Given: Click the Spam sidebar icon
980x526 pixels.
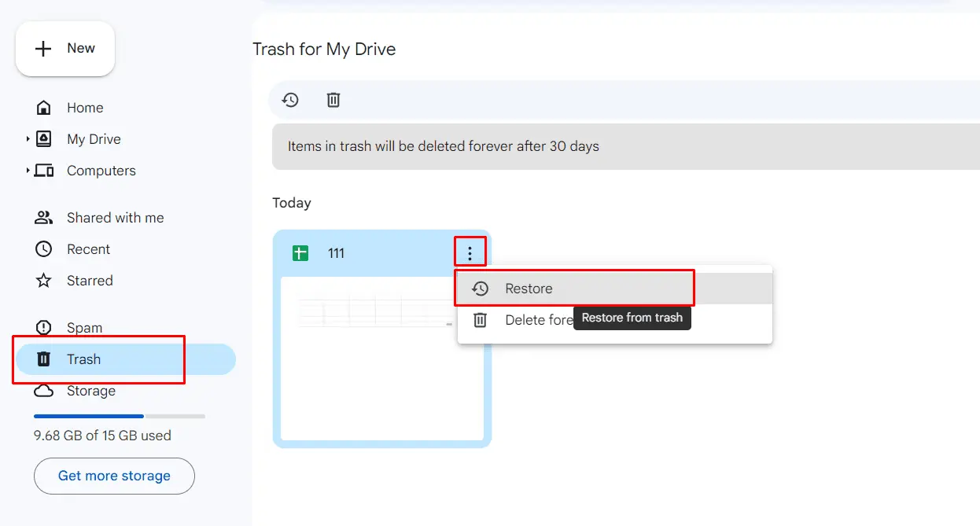Looking at the screenshot, I should click(x=43, y=328).
